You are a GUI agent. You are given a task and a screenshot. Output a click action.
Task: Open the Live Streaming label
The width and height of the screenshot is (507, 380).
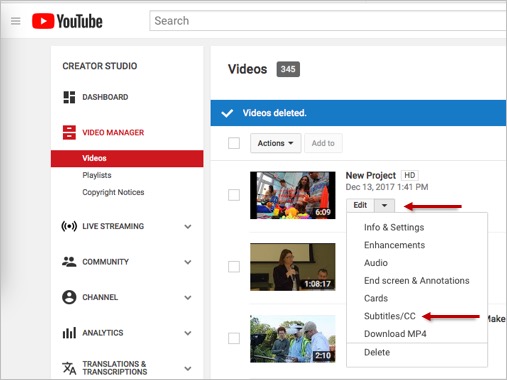pos(113,226)
